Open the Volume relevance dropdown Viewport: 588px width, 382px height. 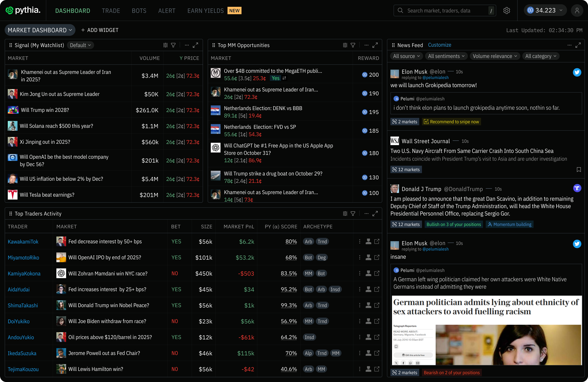point(495,56)
